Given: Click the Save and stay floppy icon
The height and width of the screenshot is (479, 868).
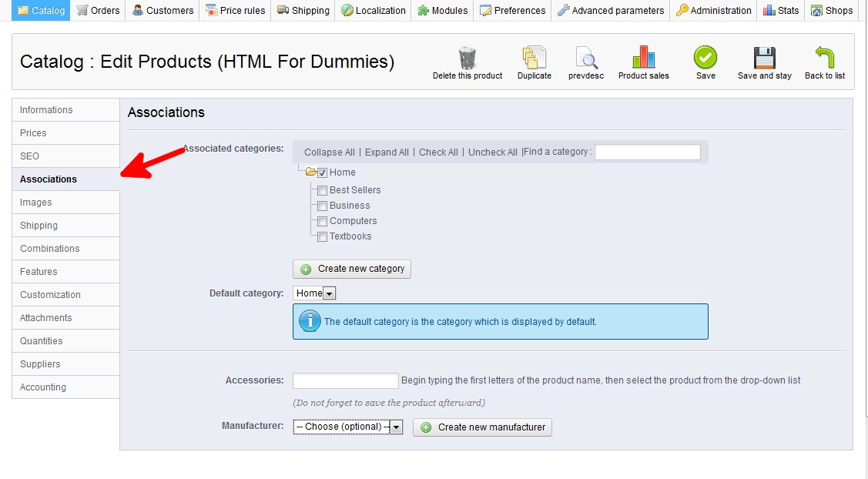Looking at the screenshot, I should coord(764,59).
